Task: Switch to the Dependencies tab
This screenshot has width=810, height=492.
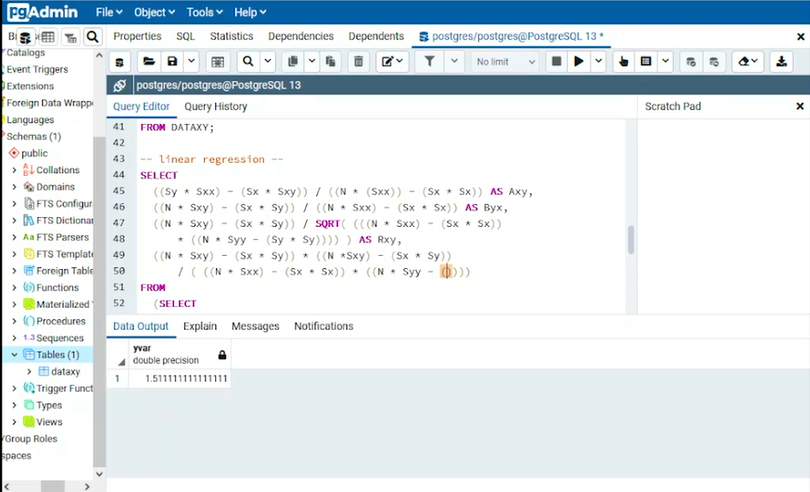Action: coord(301,36)
